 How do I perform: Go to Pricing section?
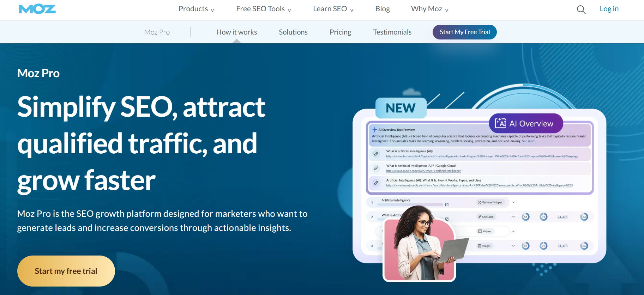click(341, 32)
